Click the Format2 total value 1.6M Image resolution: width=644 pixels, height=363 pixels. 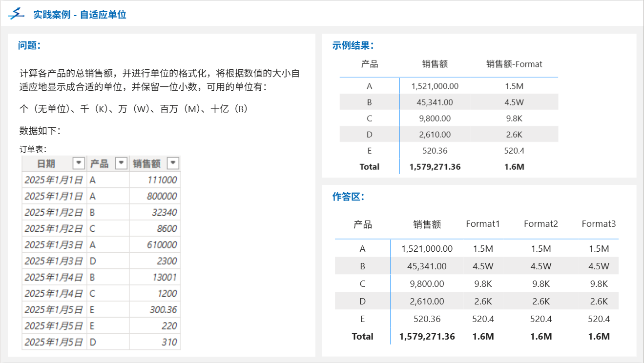coord(541,336)
